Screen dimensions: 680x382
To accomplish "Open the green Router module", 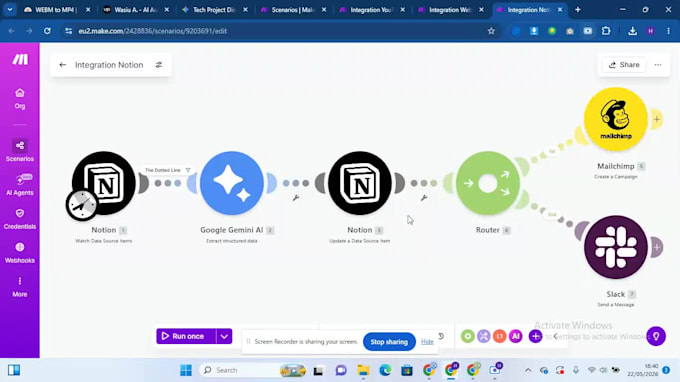I will pyautogui.click(x=487, y=183).
